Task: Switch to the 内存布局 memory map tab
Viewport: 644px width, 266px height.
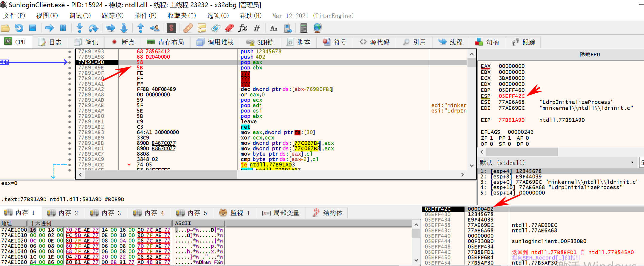Action: (166, 42)
